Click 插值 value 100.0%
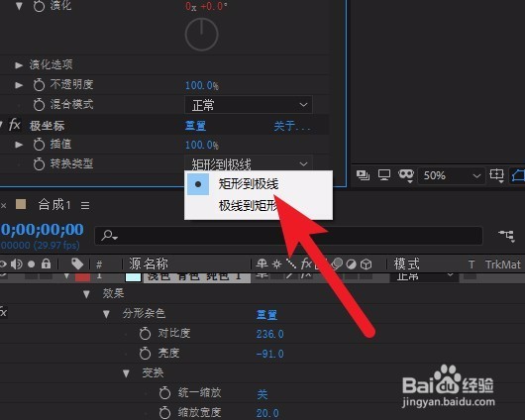The width and height of the screenshot is (525, 420). point(202,145)
